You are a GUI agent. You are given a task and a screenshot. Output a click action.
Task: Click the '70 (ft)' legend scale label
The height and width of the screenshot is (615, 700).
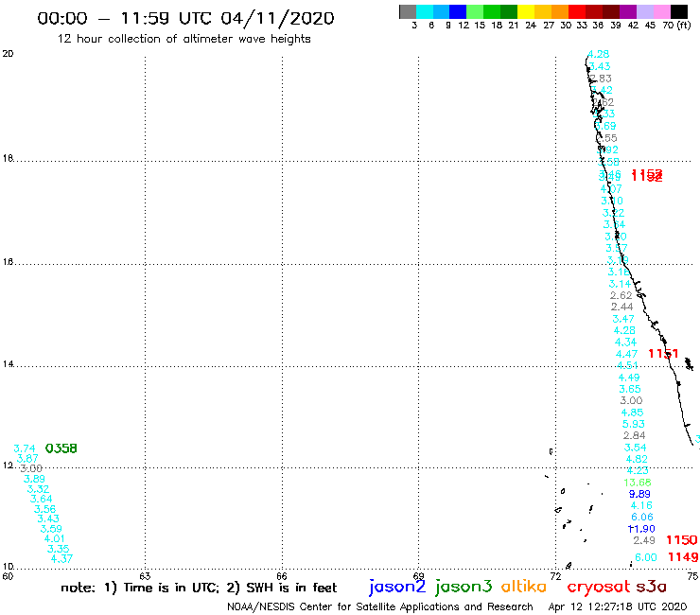click(676, 26)
